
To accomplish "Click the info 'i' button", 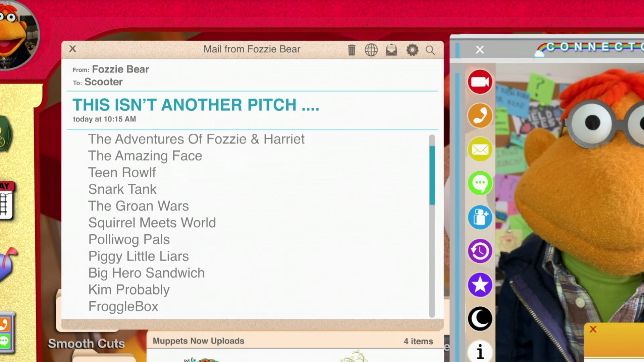I will pos(480,352).
